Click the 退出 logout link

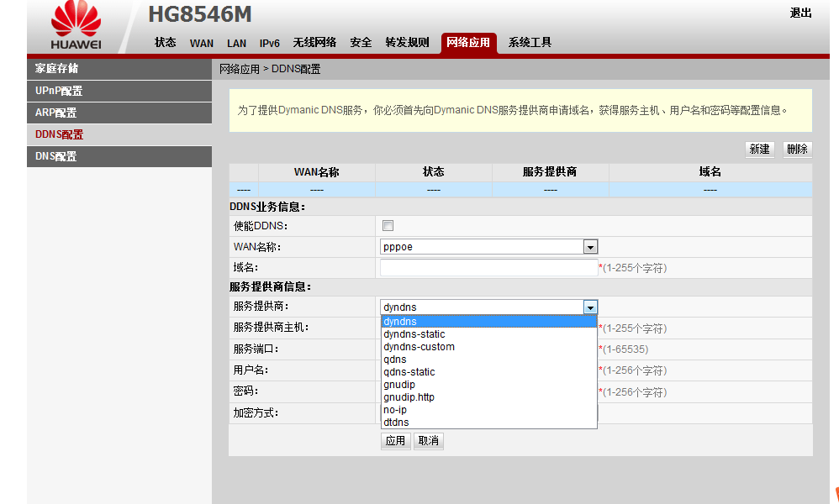tap(801, 13)
